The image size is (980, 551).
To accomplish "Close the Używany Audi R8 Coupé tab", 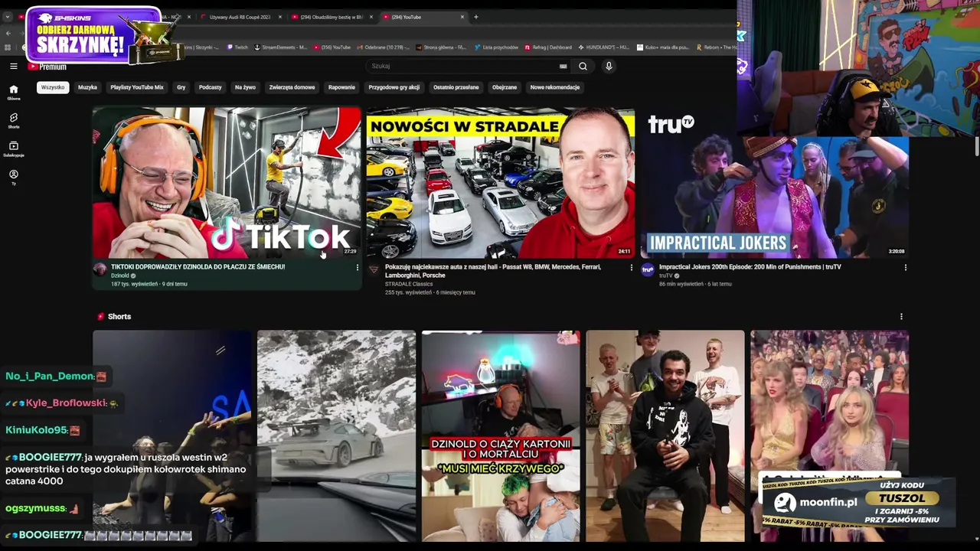I will [279, 17].
